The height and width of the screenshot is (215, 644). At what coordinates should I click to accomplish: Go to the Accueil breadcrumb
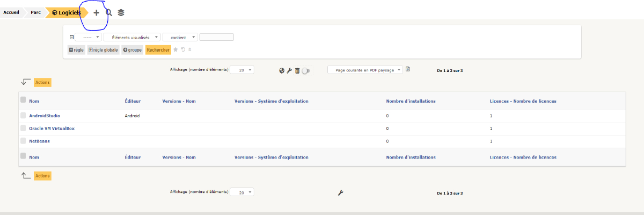pyautogui.click(x=11, y=12)
